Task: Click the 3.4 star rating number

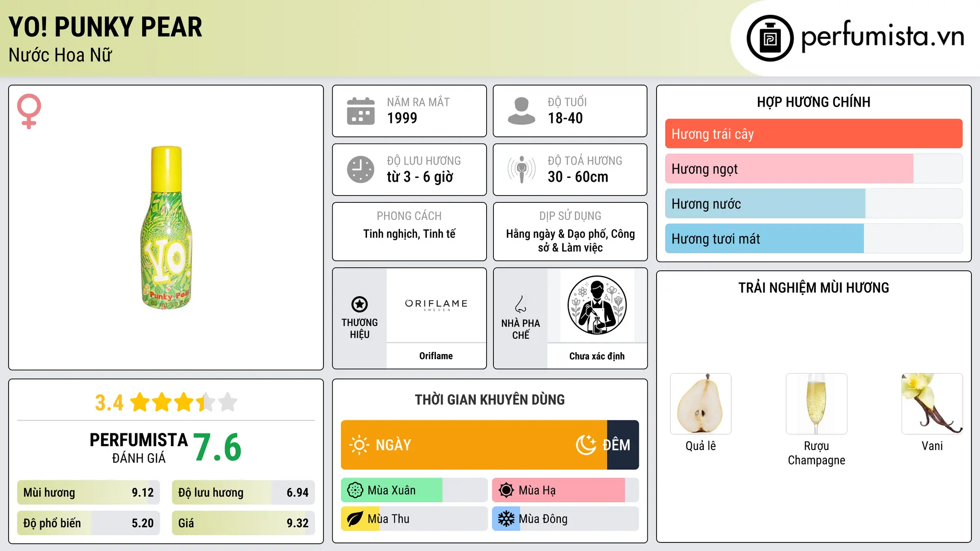Action: pyautogui.click(x=109, y=403)
